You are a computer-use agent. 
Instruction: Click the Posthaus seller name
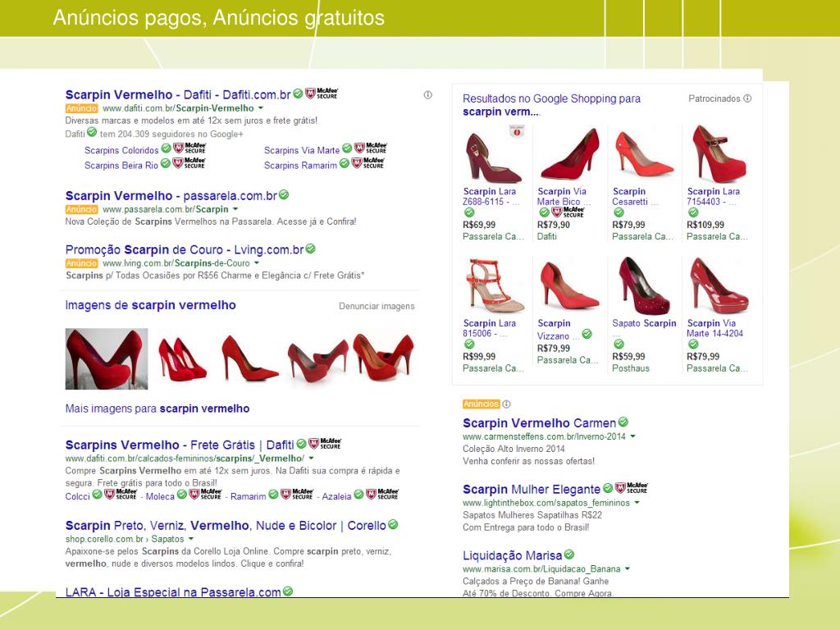[x=631, y=368]
